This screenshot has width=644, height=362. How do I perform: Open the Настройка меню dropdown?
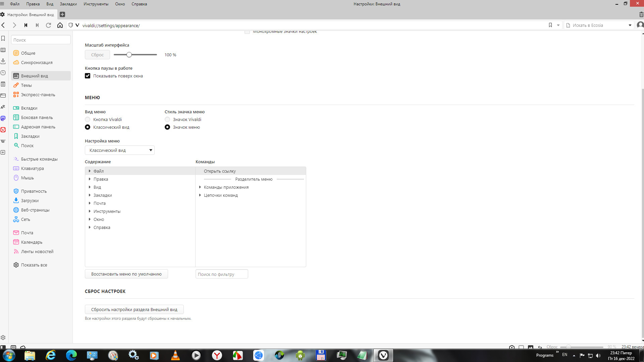click(119, 150)
